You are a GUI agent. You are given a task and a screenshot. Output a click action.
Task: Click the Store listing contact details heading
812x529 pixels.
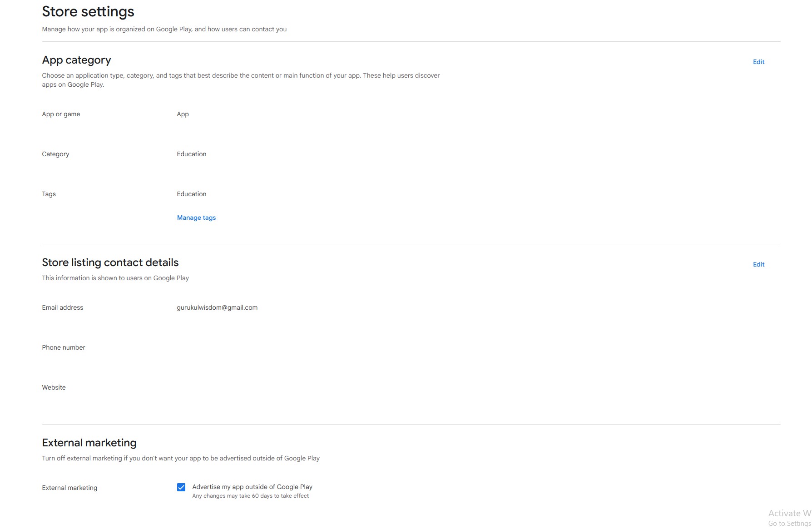click(110, 262)
